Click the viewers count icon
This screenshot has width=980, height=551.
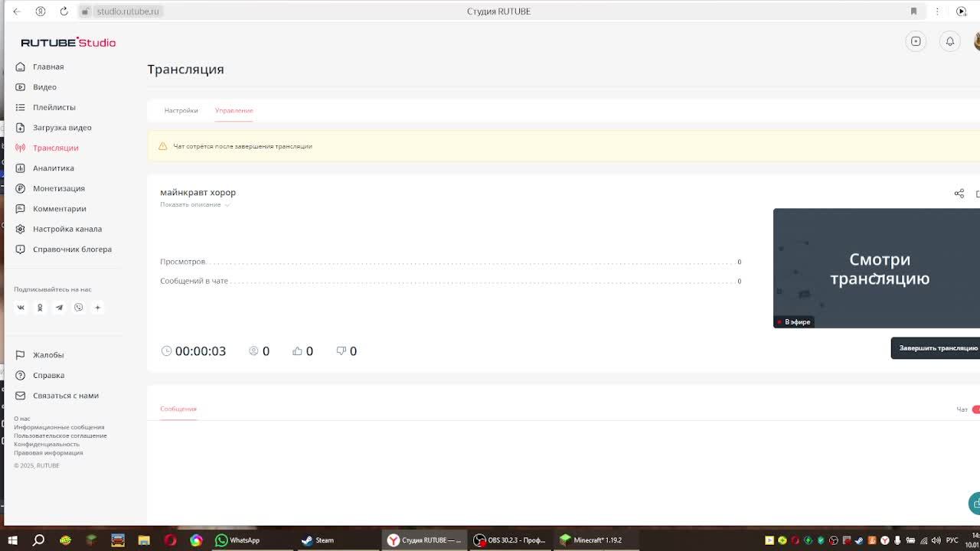coord(253,351)
